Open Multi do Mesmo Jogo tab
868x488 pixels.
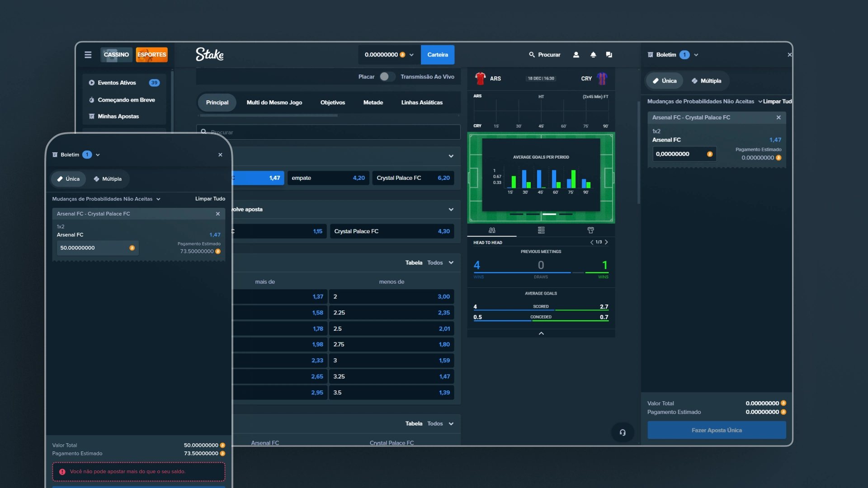coord(274,103)
